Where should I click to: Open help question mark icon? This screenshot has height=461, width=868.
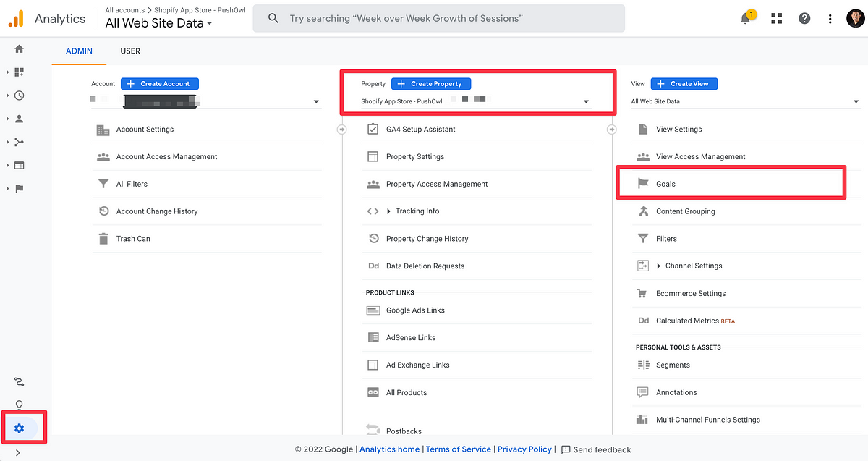[804, 19]
